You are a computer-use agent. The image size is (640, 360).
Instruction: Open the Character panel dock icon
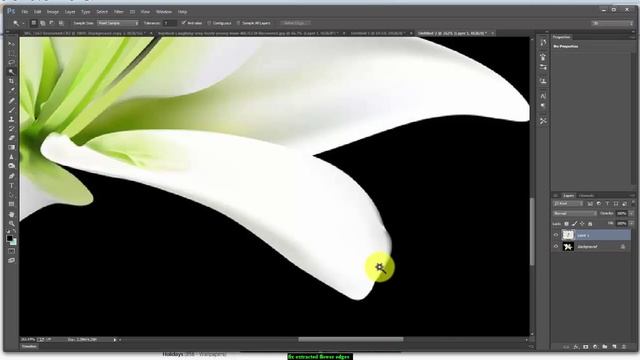coord(543,96)
